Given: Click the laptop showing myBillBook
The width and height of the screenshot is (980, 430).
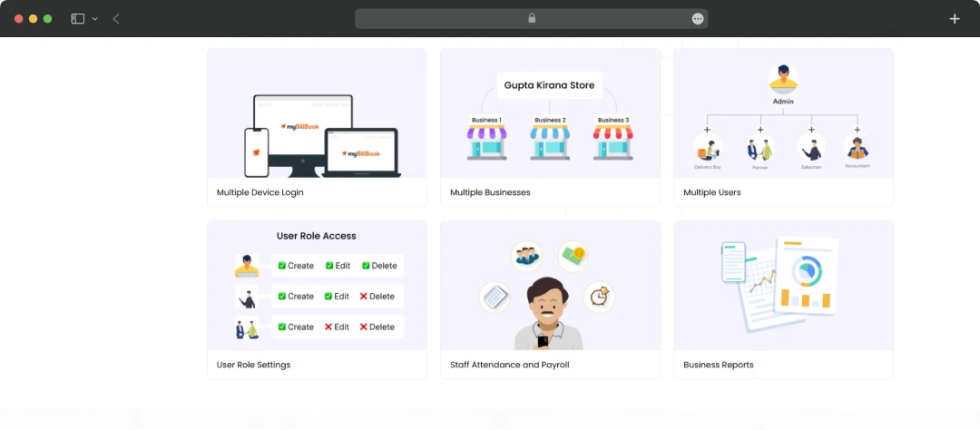Looking at the screenshot, I should point(362,153).
